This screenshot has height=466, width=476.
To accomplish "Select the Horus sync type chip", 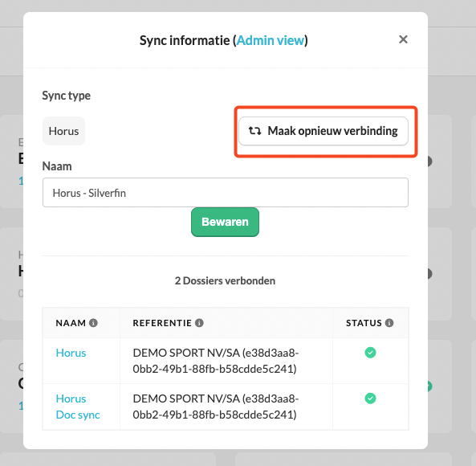I will tap(63, 131).
